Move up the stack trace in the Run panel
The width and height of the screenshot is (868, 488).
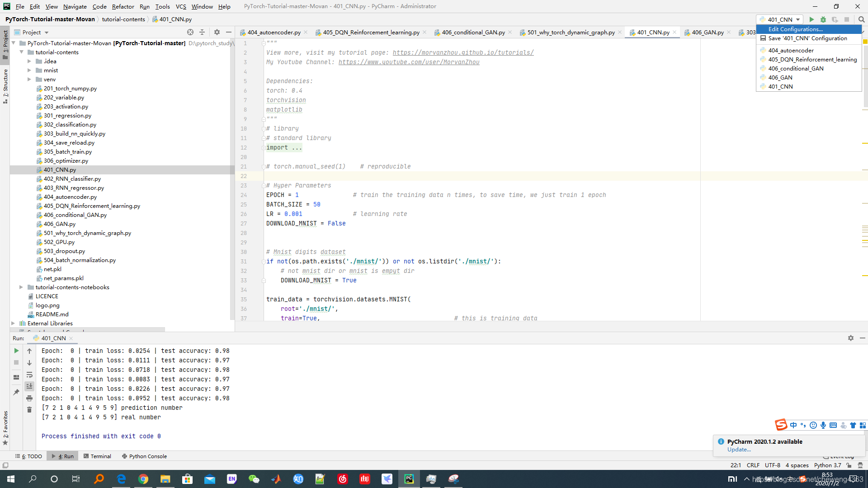29,351
